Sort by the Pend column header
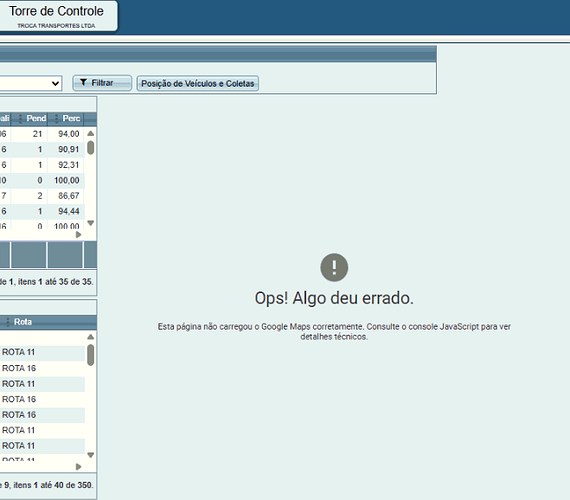This screenshot has height=500, width=570. click(x=36, y=118)
